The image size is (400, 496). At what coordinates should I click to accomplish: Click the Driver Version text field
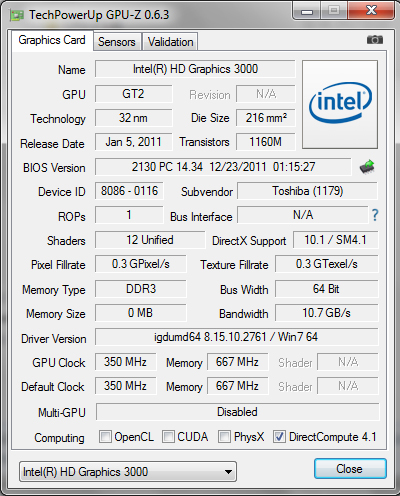click(x=237, y=337)
